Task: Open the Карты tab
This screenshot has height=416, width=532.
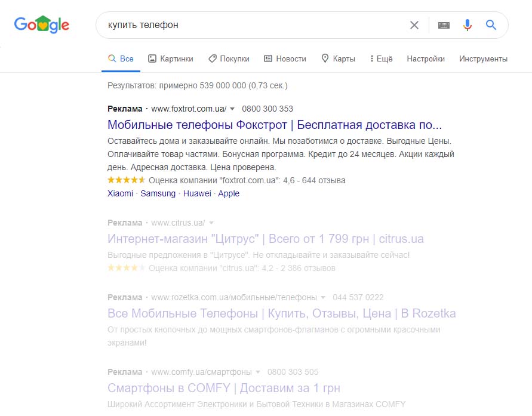Action: pos(338,58)
